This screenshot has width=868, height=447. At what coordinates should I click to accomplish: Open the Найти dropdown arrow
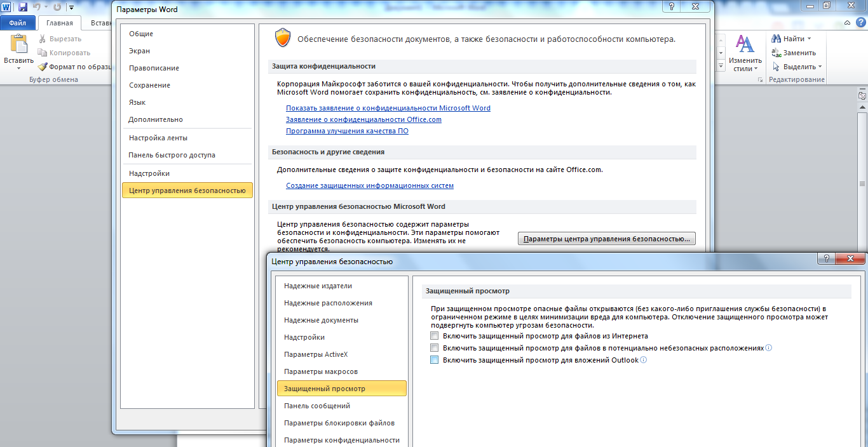809,39
